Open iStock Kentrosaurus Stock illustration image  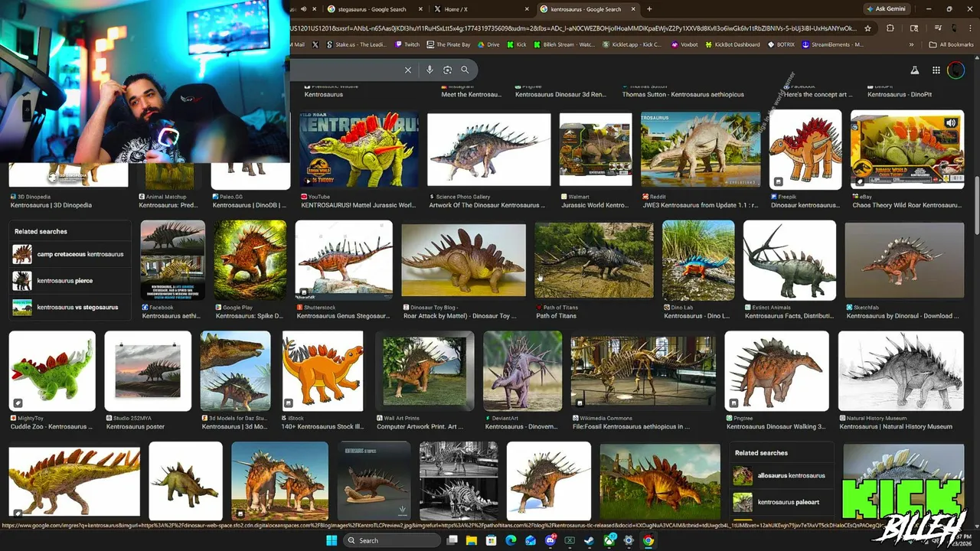click(x=322, y=371)
